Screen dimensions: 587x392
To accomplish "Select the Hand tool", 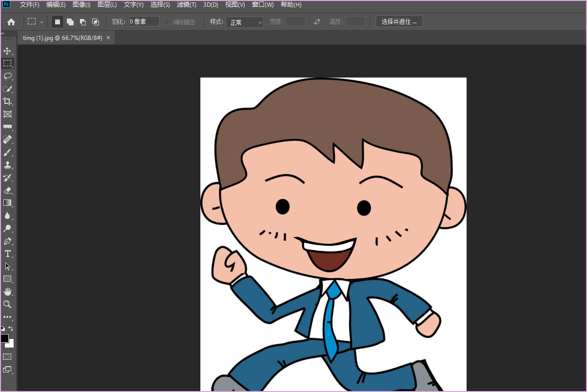I will pyautogui.click(x=7, y=292).
